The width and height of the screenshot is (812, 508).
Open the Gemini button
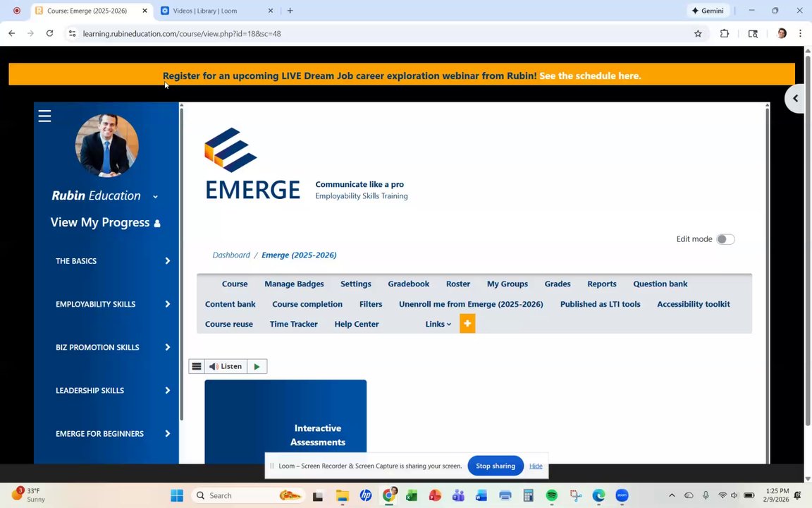click(708, 11)
